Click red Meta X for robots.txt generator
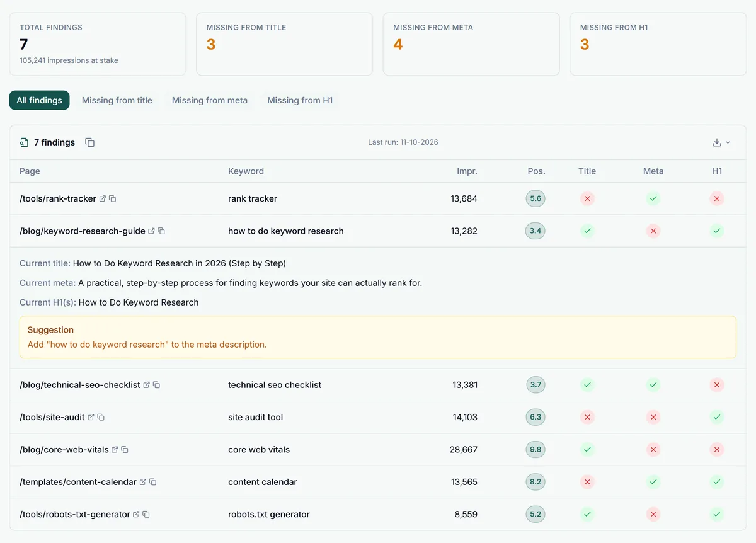756x543 pixels. point(653,515)
